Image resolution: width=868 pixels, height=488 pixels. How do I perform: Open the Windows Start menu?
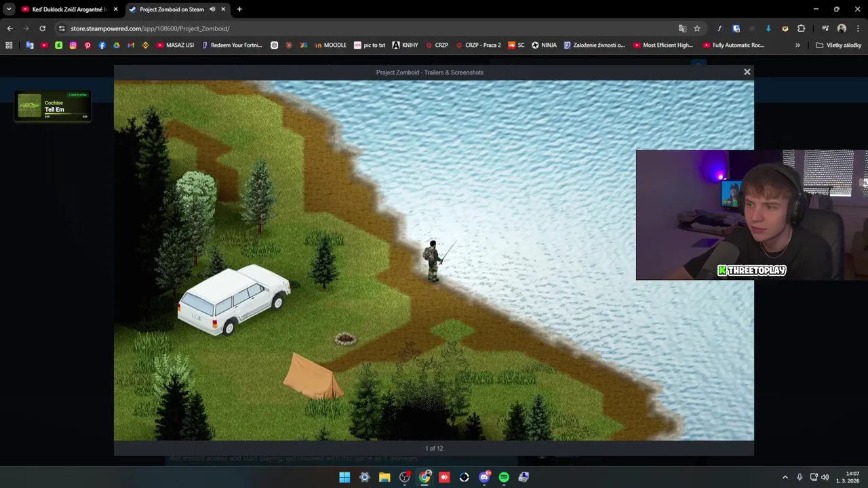[344, 477]
